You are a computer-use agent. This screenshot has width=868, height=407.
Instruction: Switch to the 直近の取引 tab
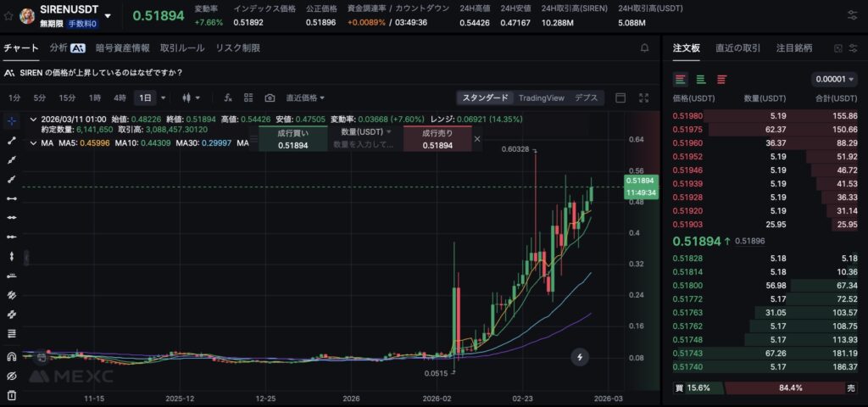[737, 48]
